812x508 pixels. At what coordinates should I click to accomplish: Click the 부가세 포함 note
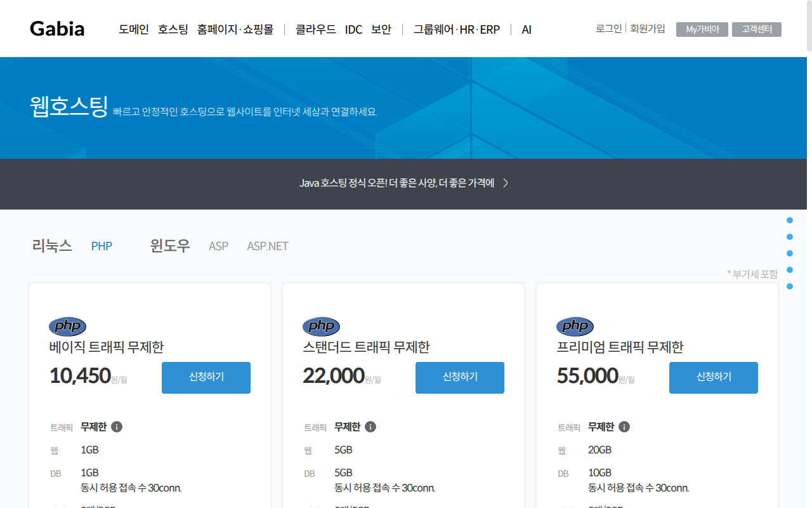[752, 274]
